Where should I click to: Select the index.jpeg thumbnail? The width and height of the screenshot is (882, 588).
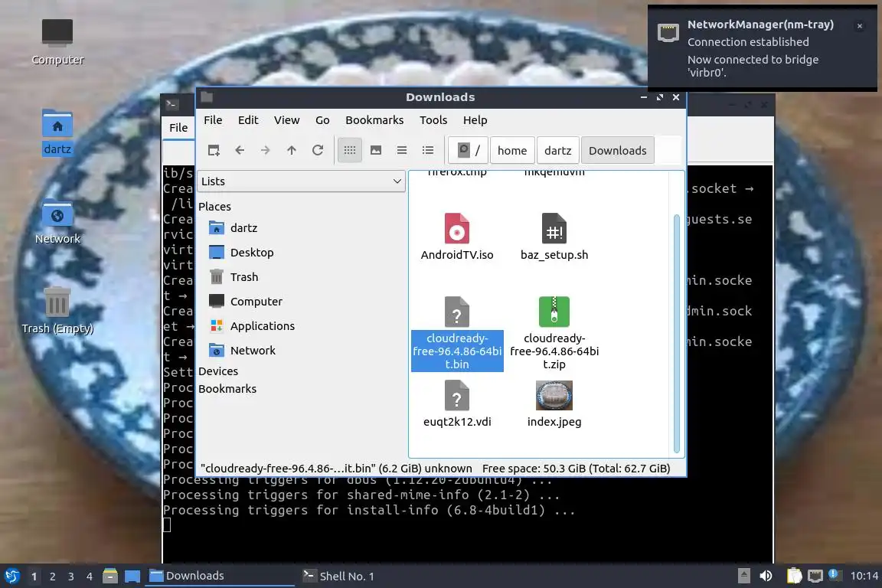tap(554, 395)
